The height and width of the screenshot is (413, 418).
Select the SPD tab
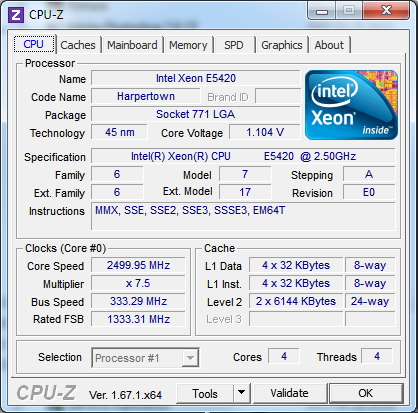click(234, 45)
